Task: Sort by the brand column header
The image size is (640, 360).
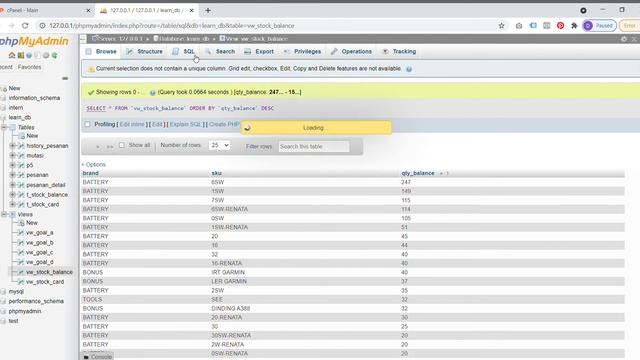Action: point(91,173)
